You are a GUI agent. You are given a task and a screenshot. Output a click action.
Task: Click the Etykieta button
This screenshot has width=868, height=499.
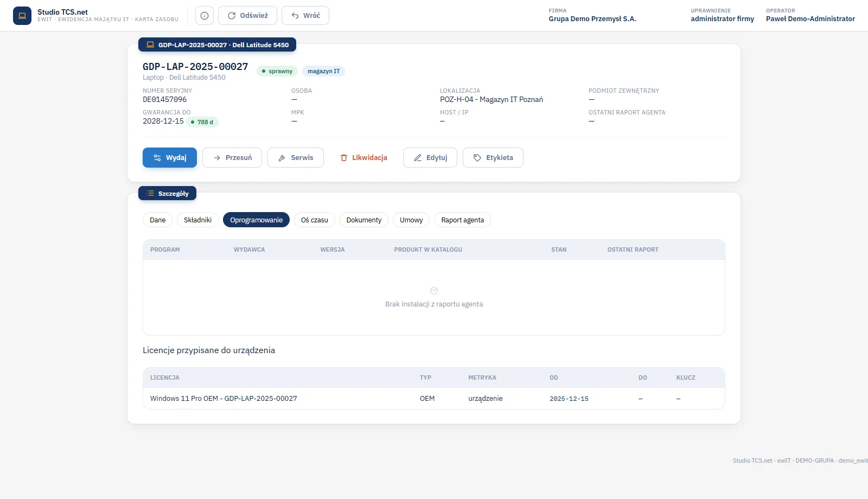pyautogui.click(x=493, y=158)
